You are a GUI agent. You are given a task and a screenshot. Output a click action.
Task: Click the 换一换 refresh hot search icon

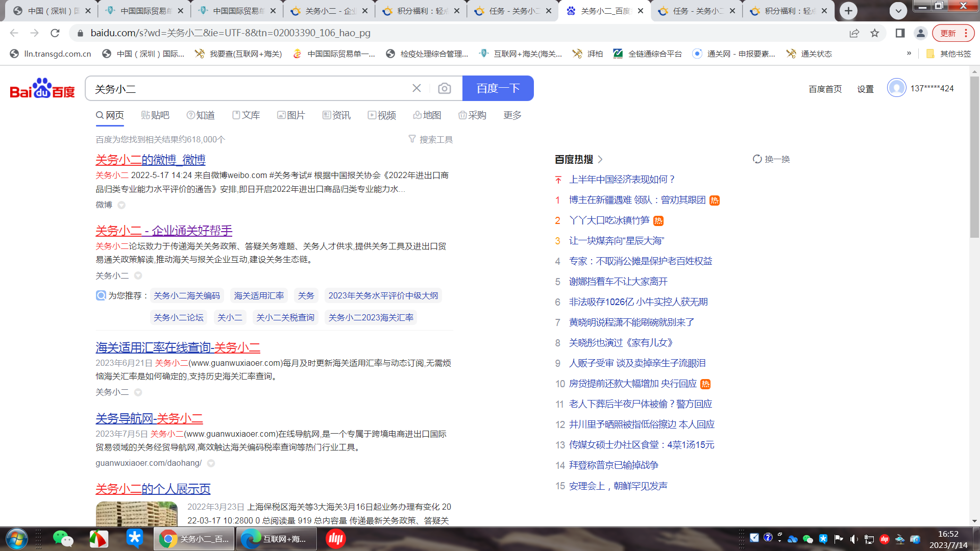[x=757, y=159]
